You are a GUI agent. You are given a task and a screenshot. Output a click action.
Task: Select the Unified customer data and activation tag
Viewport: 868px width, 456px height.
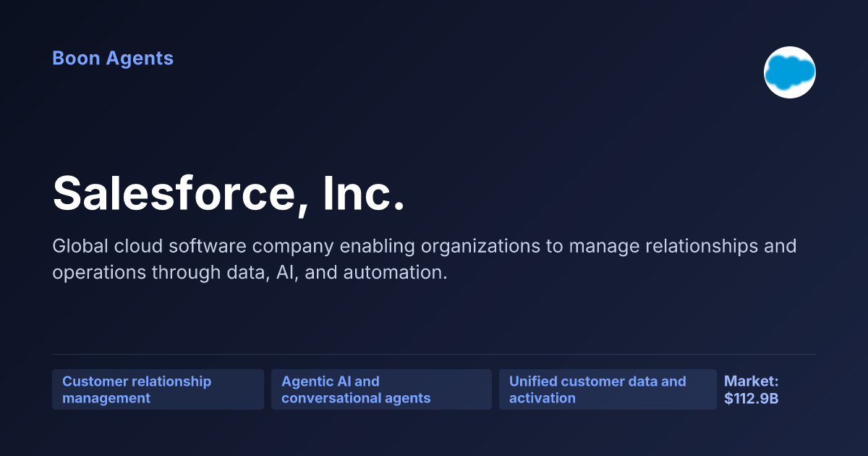pos(608,389)
